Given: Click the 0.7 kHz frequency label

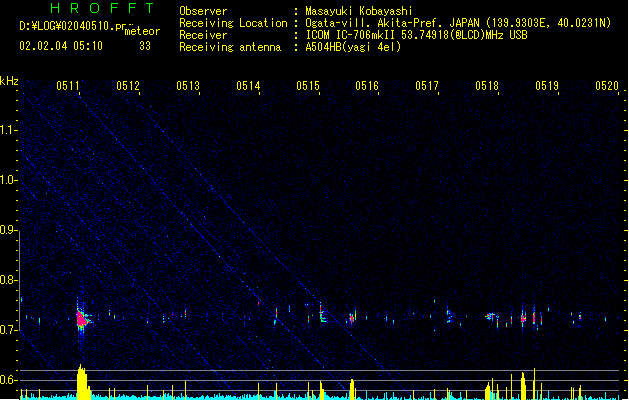Looking at the screenshot, I should (9, 330).
